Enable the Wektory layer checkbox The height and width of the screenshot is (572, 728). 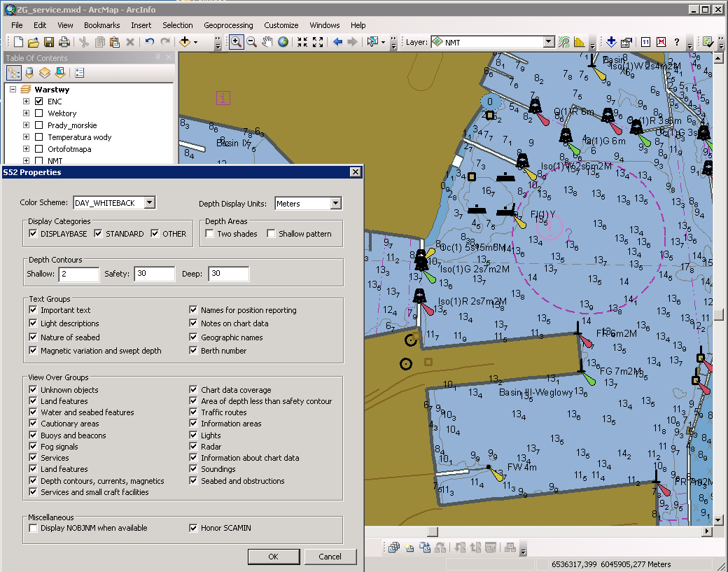click(39, 113)
